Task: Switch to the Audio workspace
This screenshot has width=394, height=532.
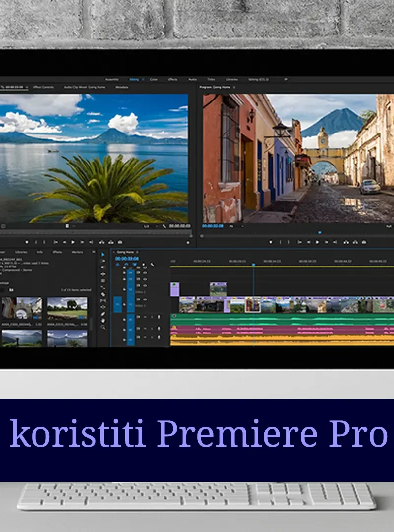Action: tap(193, 79)
